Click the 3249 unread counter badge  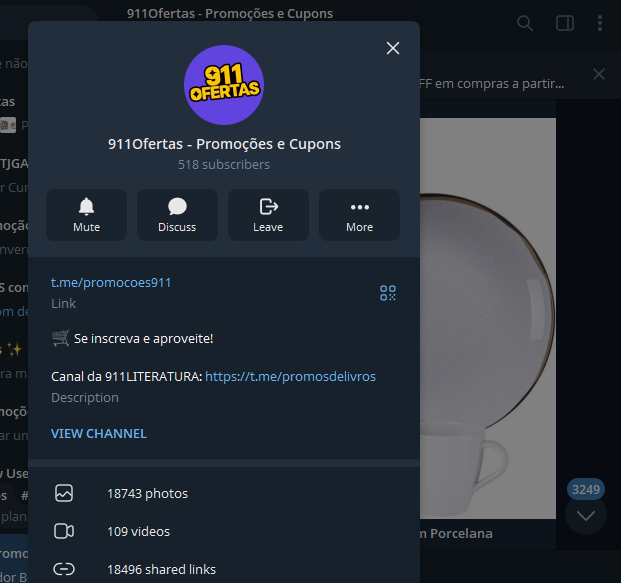(586, 490)
